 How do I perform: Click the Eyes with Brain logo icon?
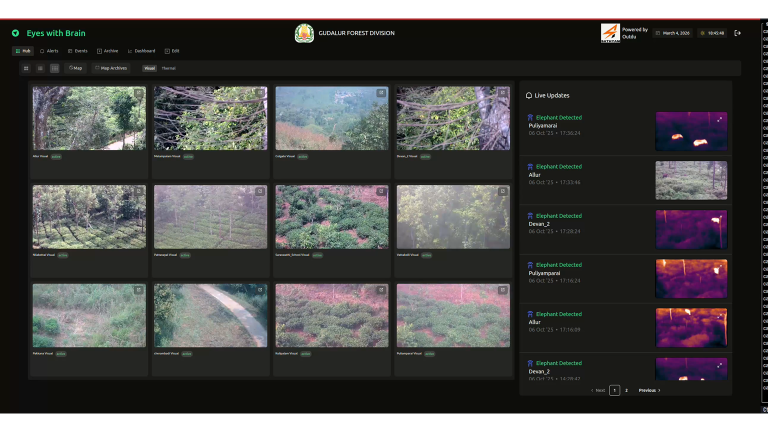(x=16, y=33)
